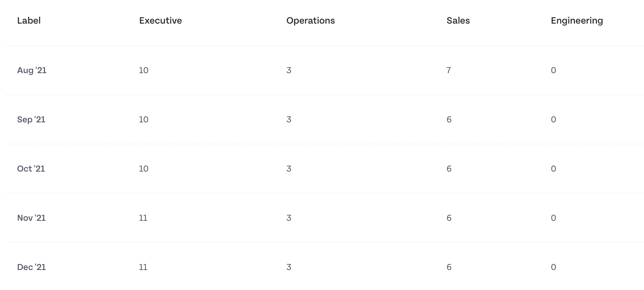Click the Operations column header

(311, 21)
